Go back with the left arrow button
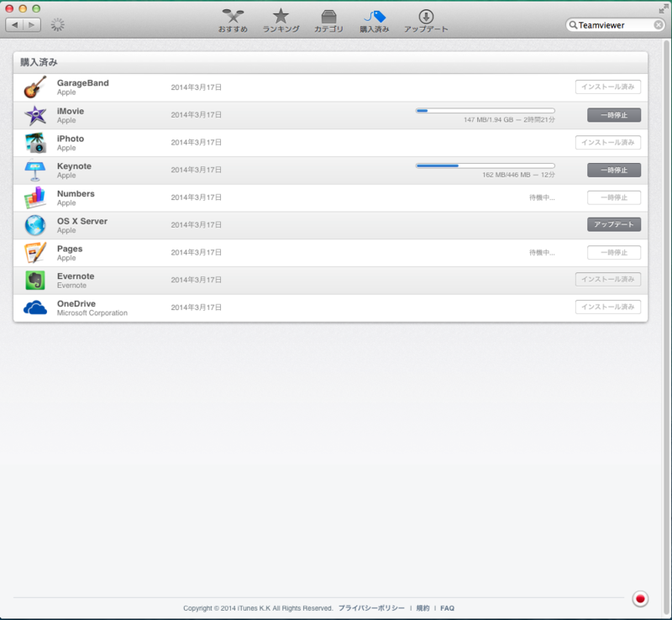672x620 pixels. (14, 25)
